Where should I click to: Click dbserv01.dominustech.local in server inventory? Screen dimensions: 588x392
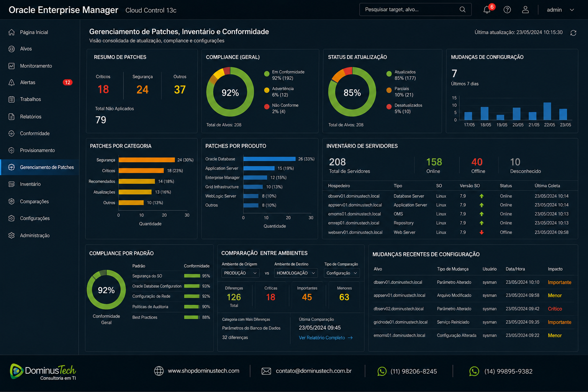click(x=354, y=196)
